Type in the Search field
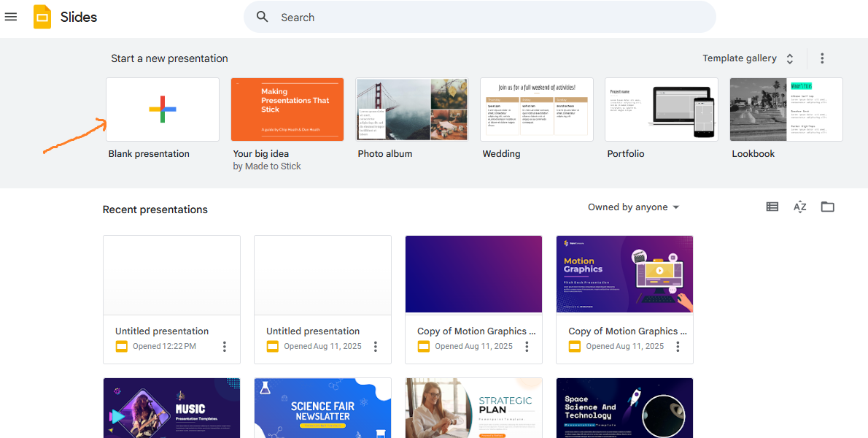 [x=489, y=18]
